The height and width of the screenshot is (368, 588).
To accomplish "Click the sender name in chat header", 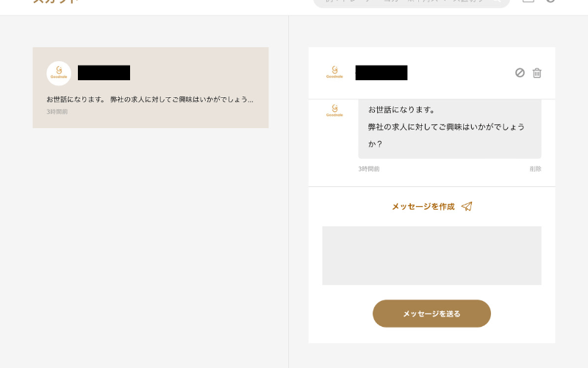I will tap(381, 73).
